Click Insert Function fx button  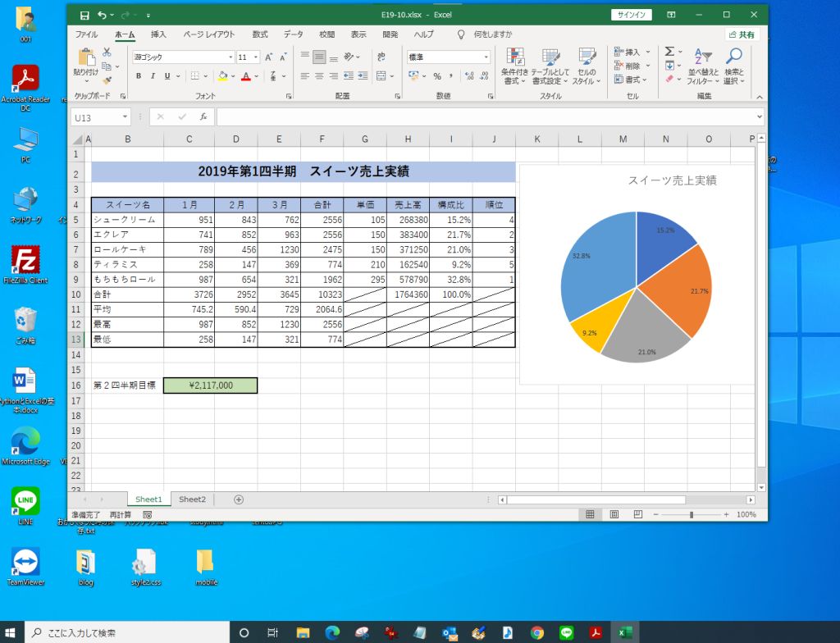click(x=203, y=116)
